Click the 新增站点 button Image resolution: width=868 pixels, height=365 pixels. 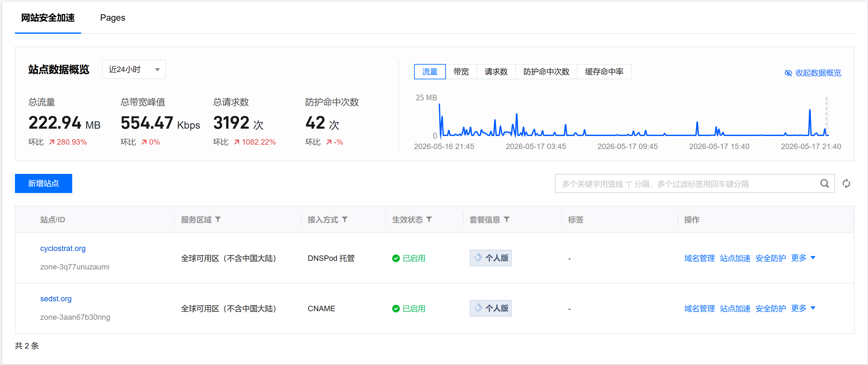(44, 183)
